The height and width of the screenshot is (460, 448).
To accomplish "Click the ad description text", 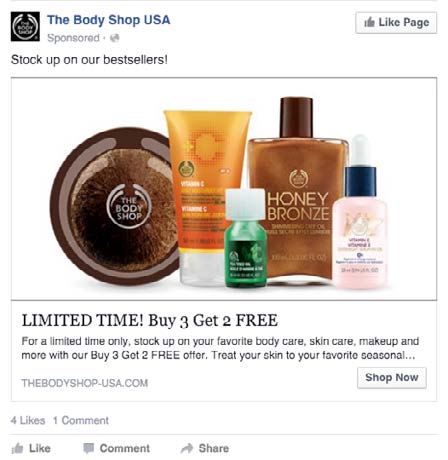I will pos(220,348).
